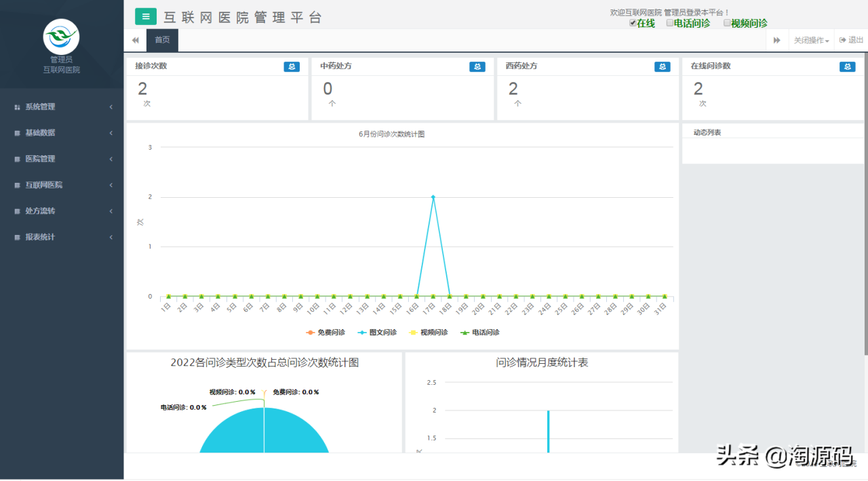868x481 pixels.
Task: Expand the 报表统计 menu chevron
Action: point(111,237)
